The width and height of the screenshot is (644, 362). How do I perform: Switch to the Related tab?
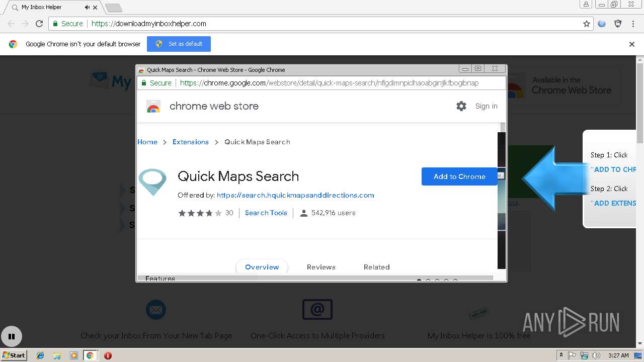377,267
